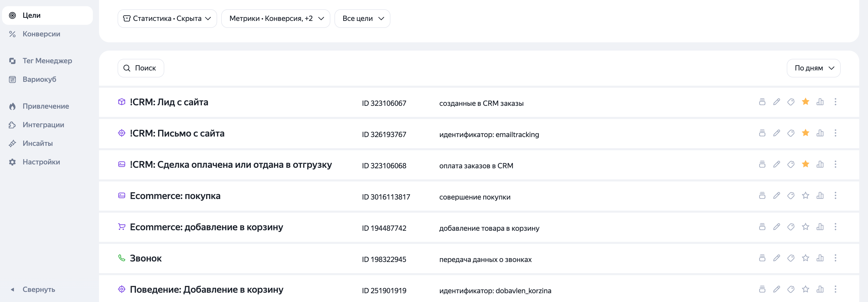Open Тег Менеджер sidebar section

coord(47,61)
